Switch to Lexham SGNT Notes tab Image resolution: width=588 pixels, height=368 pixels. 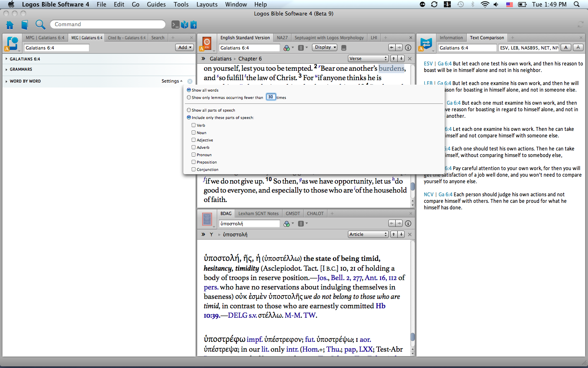[x=258, y=213]
